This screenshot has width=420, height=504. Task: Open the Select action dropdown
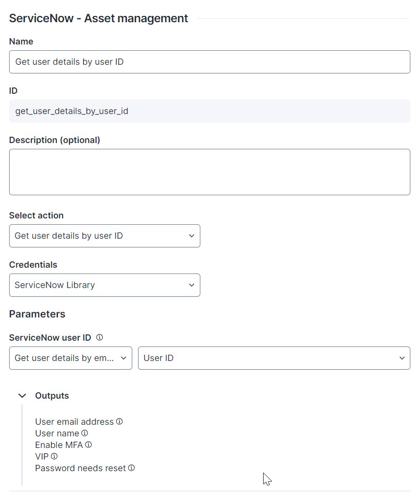click(105, 236)
